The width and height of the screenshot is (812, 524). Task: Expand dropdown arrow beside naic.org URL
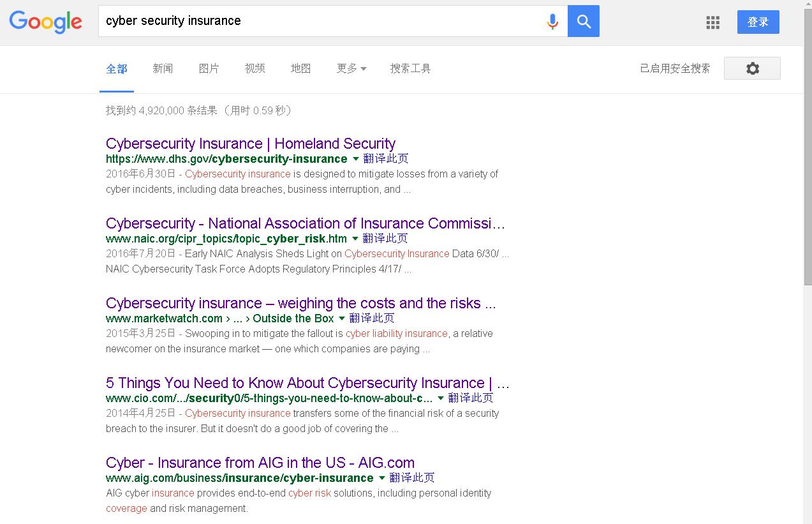355,238
